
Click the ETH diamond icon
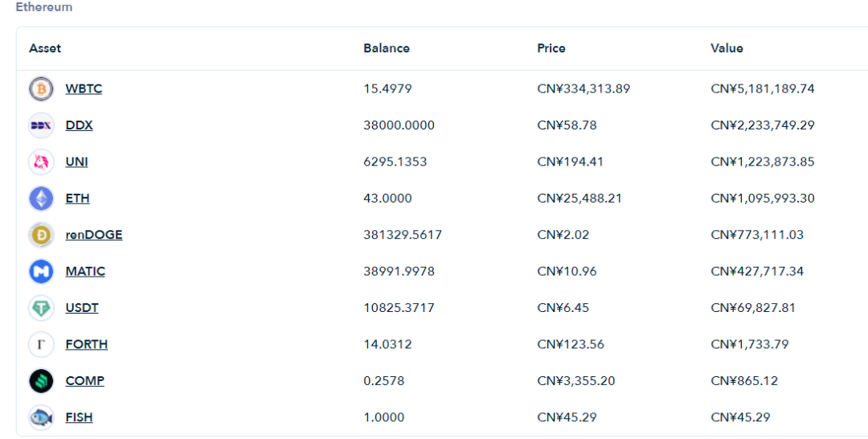pyautogui.click(x=41, y=198)
